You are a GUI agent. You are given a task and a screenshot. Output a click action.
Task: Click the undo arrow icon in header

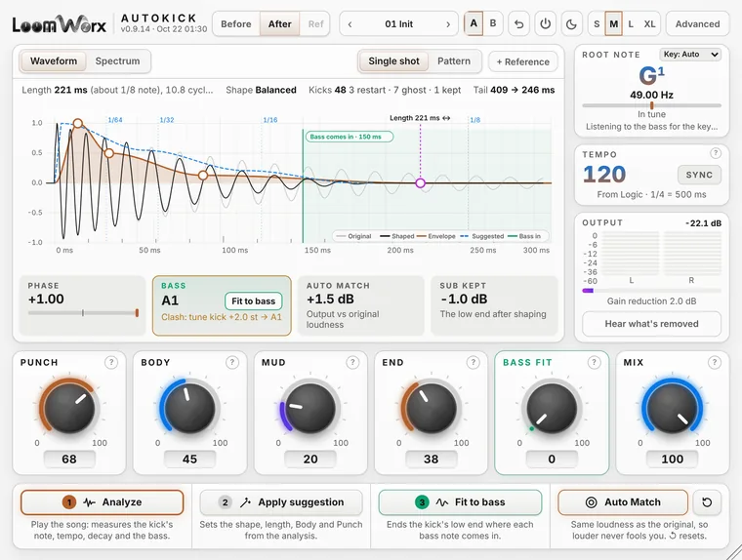click(x=518, y=23)
